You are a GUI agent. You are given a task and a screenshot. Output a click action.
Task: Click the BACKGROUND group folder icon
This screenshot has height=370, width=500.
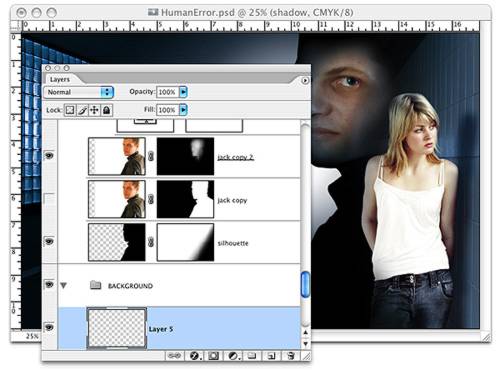point(96,285)
